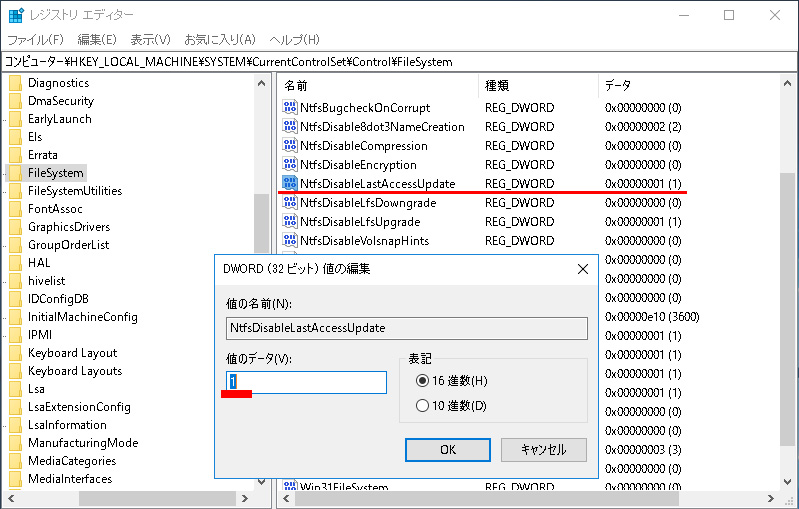This screenshot has width=799, height=509.
Task: Click the 値のデータ(V) input field
Action: point(306,382)
